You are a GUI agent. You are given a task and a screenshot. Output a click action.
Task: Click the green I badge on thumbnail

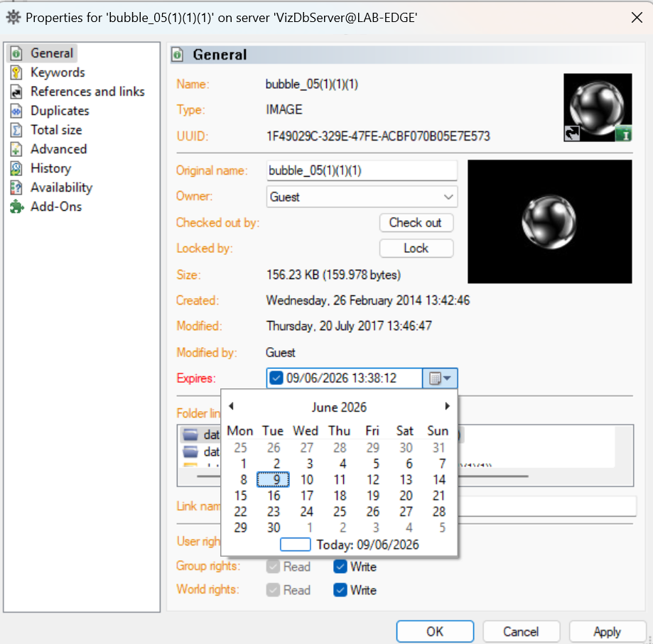point(624,133)
